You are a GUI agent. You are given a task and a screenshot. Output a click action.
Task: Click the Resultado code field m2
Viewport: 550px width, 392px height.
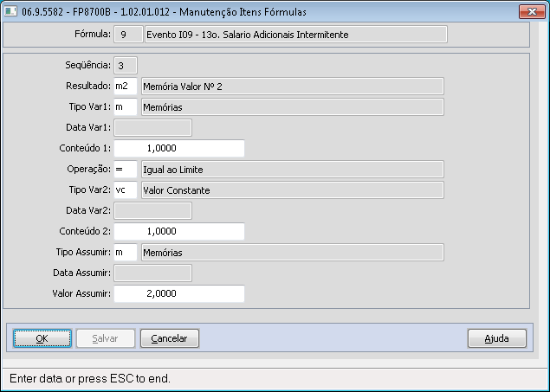pos(126,87)
